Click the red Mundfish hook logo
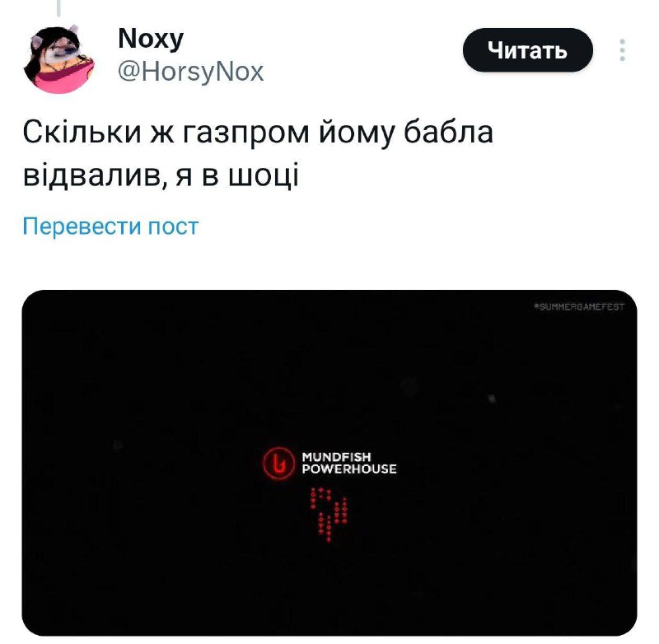This screenshot has width=659, height=644. click(x=278, y=463)
